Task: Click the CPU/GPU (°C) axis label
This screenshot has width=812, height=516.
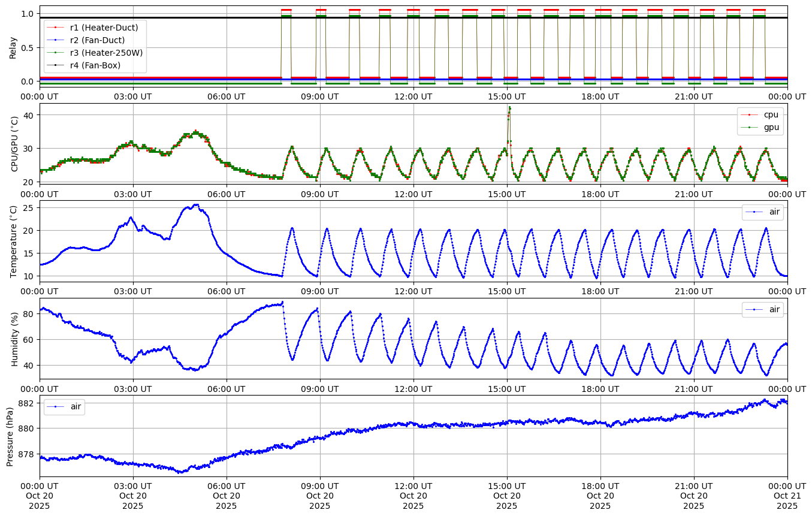Action: point(14,144)
